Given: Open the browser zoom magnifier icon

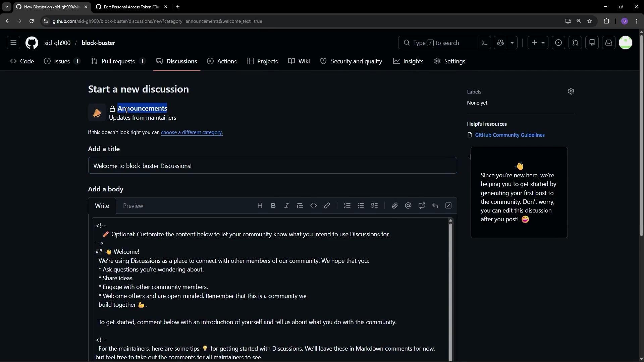Looking at the screenshot, I should click(579, 21).
